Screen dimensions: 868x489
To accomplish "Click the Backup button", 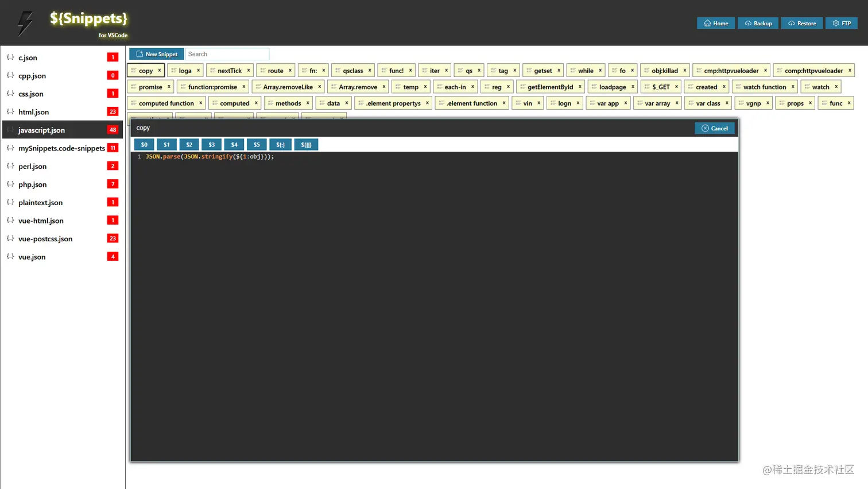I will click(x=758, y=23).
